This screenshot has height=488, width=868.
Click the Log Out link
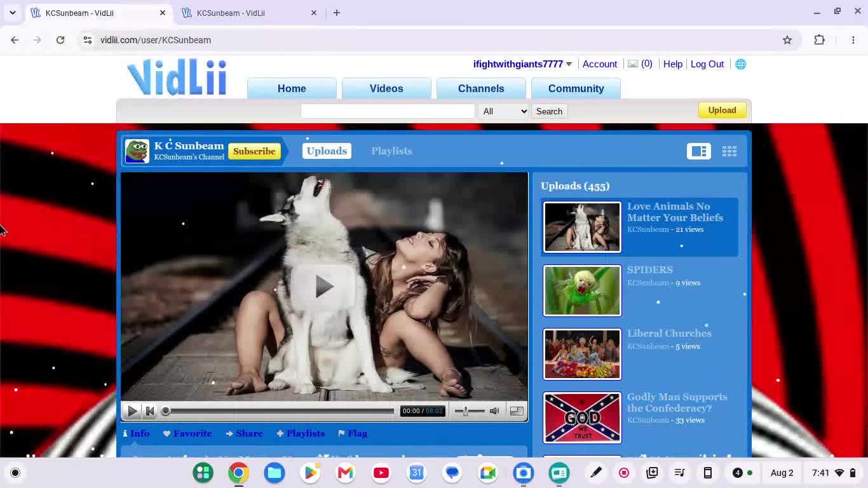(707, 64)
